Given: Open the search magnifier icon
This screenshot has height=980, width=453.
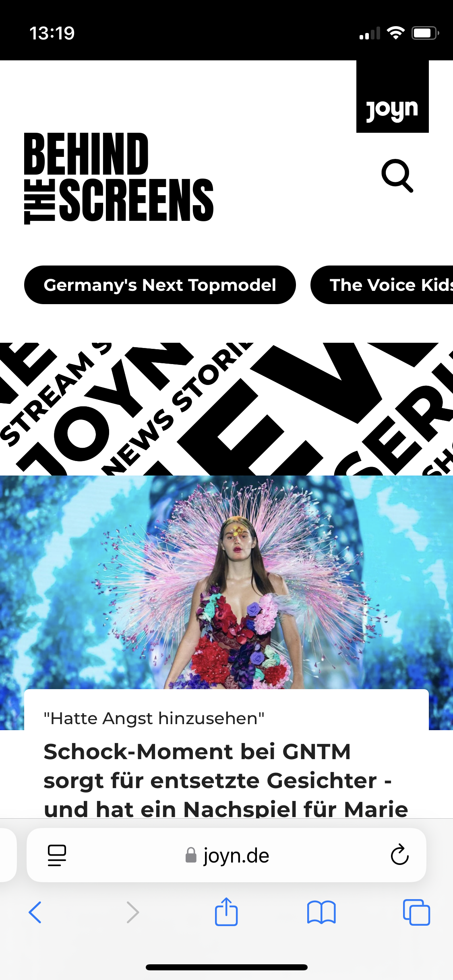Looking at the screenshot, I should pyautogui.click(x=397, y=176).
